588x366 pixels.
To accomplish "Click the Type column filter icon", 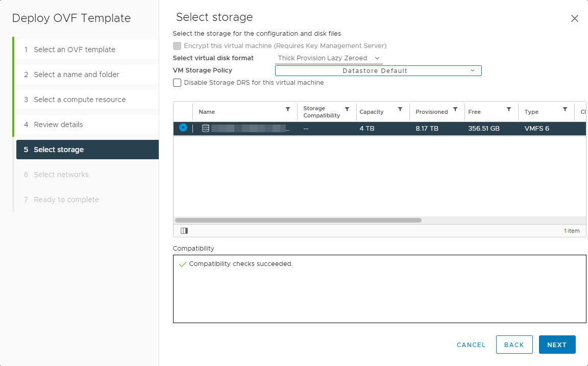I will pyautogui.click(x=565, y=109).
